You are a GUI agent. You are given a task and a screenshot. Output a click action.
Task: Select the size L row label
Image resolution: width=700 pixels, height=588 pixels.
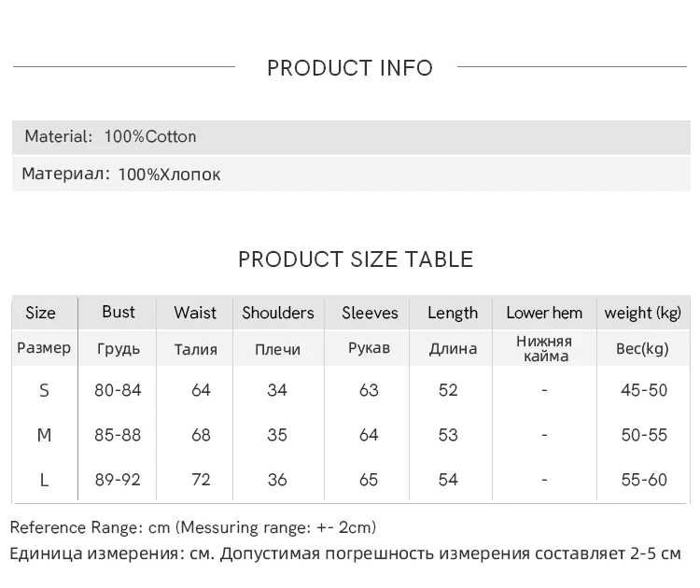tap(44, 480)
